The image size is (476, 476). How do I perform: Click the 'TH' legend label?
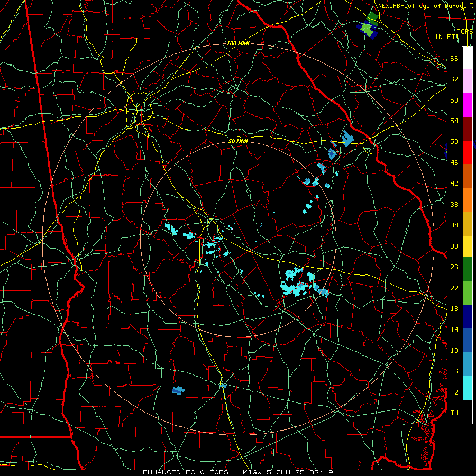(454, 413)
